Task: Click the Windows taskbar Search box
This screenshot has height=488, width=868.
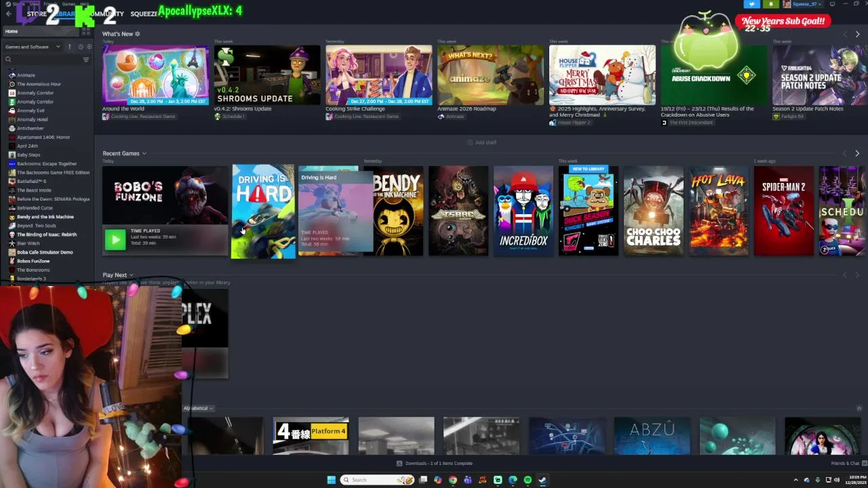Action: pos(377,480)
